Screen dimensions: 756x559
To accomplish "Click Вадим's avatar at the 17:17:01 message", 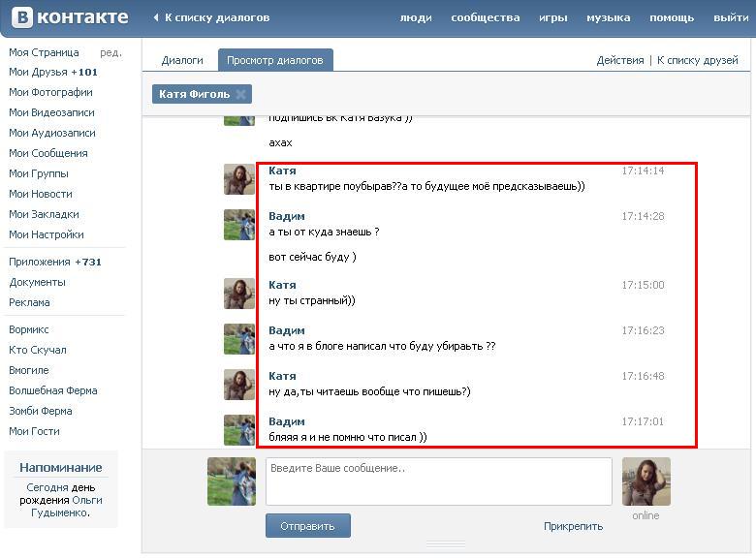I will pyautogui.click(x=239, y=430).
